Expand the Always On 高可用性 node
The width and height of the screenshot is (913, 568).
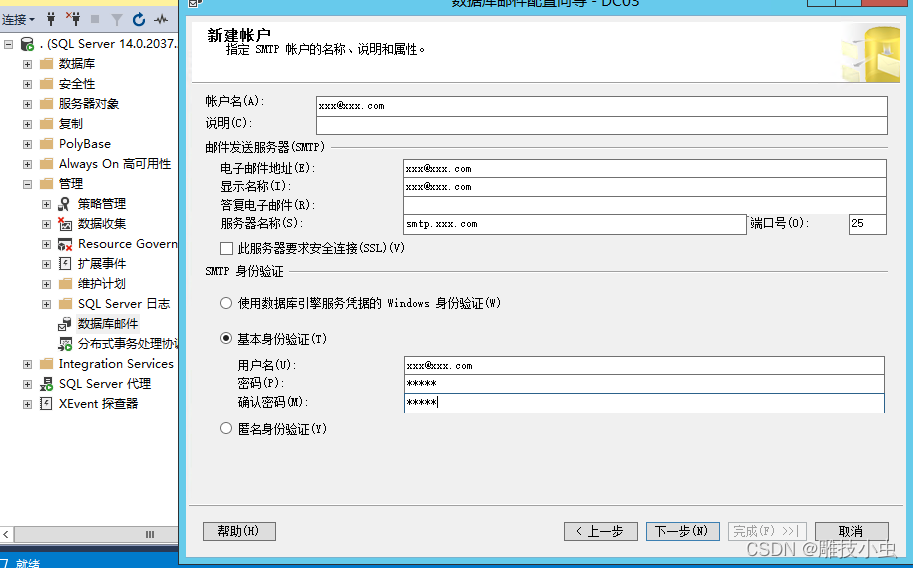tap(27, 164)
